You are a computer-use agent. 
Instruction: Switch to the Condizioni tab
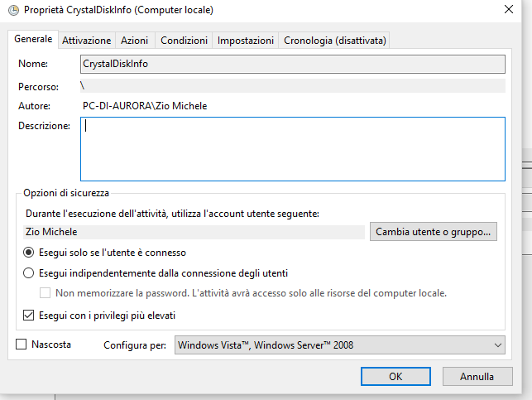[x=184, y=41]
